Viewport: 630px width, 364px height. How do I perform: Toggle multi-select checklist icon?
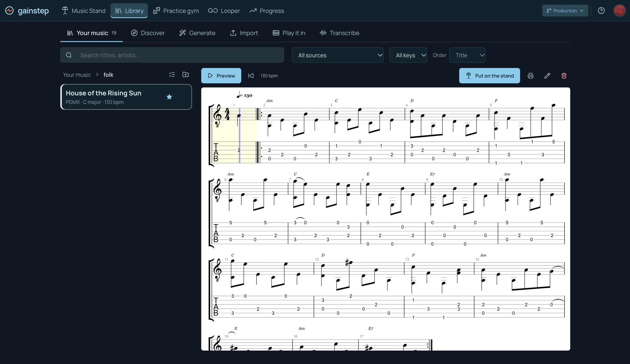172,75
